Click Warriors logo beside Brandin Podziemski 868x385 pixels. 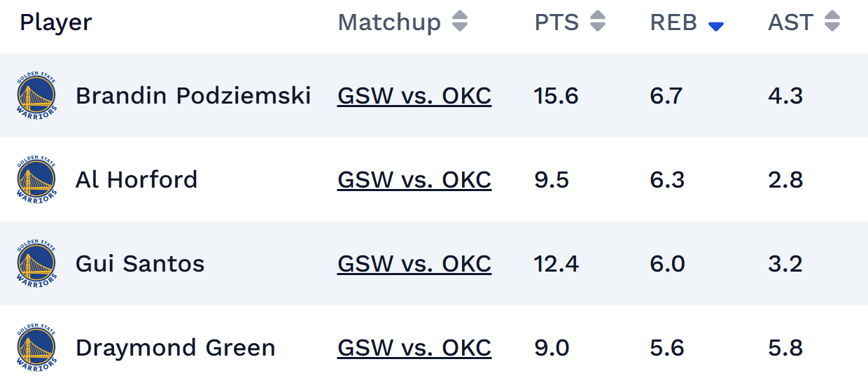pos(36,96)
